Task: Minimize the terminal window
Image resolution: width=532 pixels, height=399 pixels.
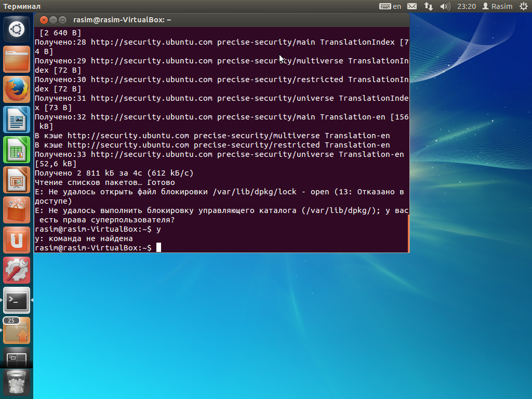Action: click(54, 20)
